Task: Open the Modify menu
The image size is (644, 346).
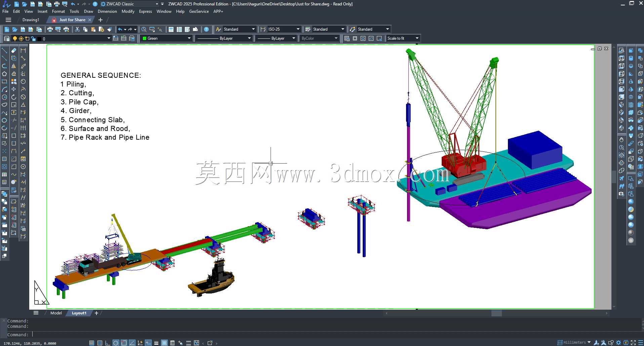Action: point(128,11)
